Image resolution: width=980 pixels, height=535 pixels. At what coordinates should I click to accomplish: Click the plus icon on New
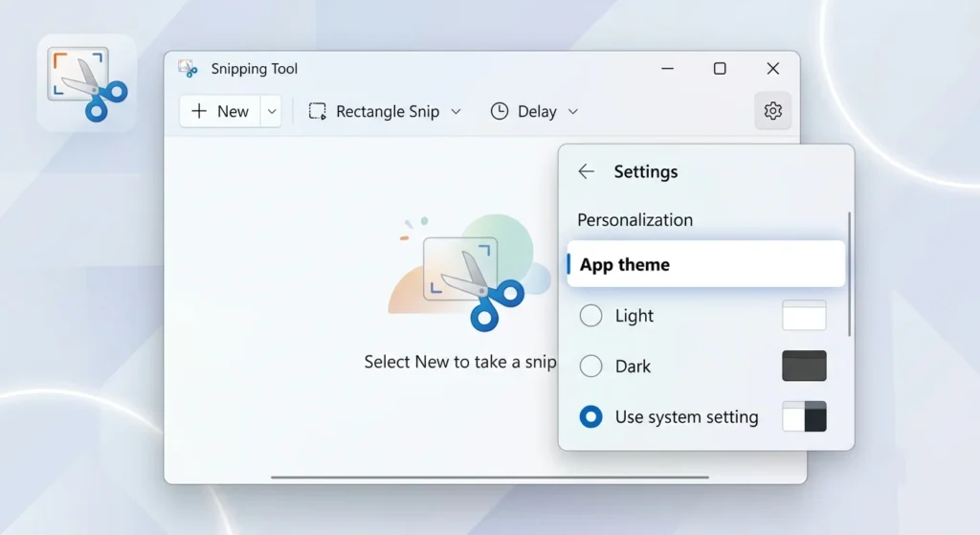pos(199,111)
